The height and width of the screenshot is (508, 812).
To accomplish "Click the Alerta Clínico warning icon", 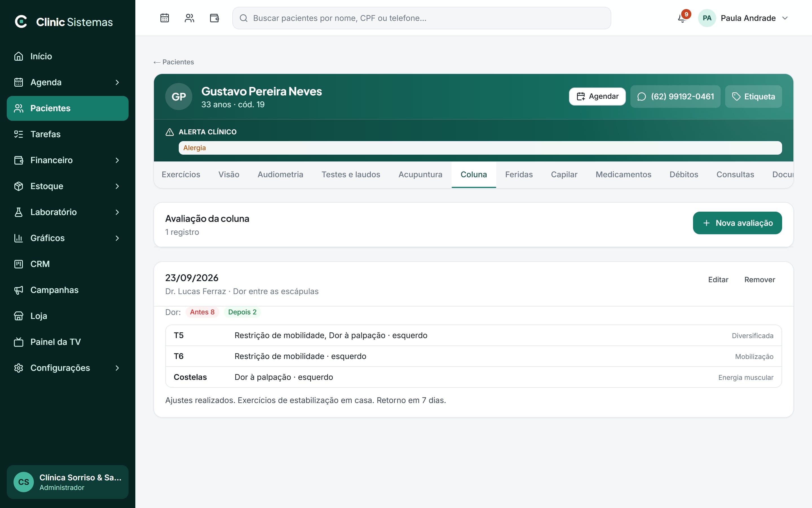I will point(169,132).
